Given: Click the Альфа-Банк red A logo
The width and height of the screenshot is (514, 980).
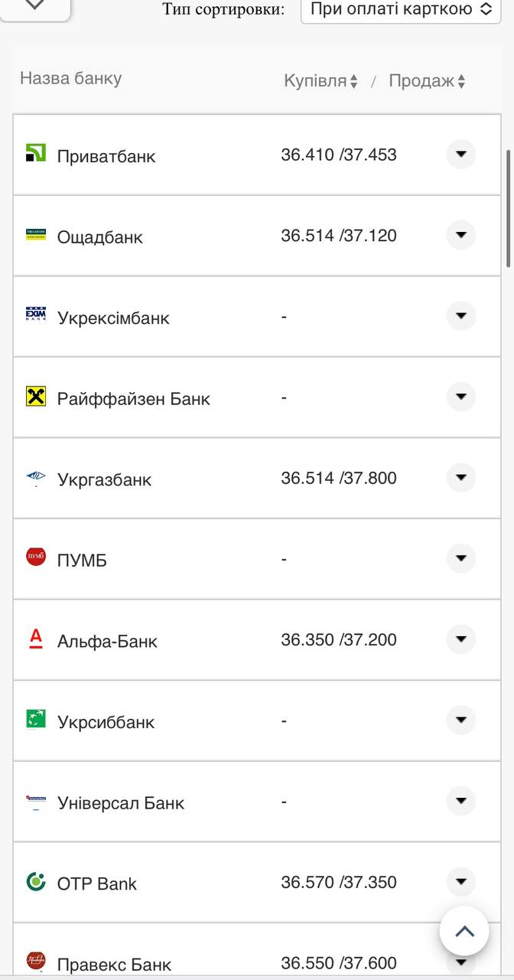Looking at the screenshot, I should coord(36,639).
